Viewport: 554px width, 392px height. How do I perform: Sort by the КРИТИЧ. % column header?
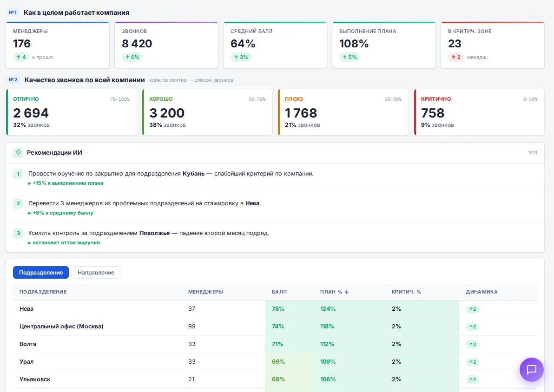406,292
